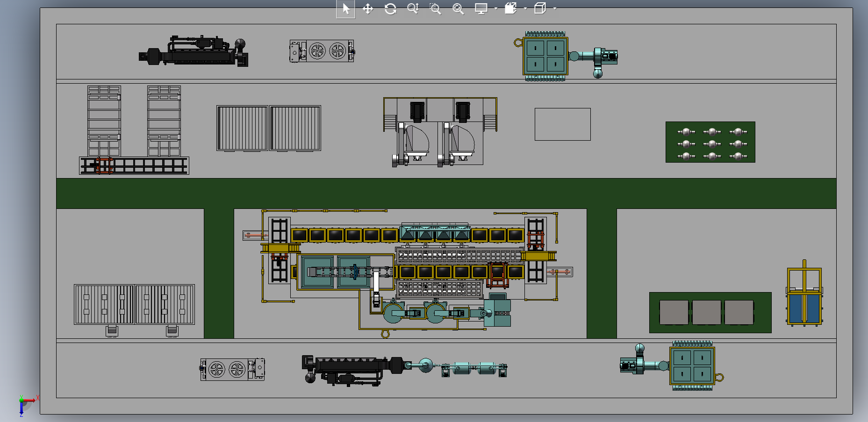Screen dimensions: 868x422
Task: Click the view orientation box icon
Action: tap(511, 8)
